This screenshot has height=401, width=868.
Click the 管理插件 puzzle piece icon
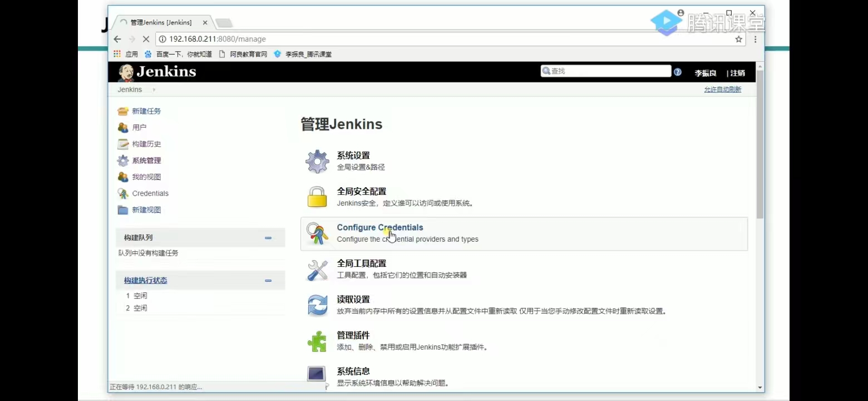(317, 341)
